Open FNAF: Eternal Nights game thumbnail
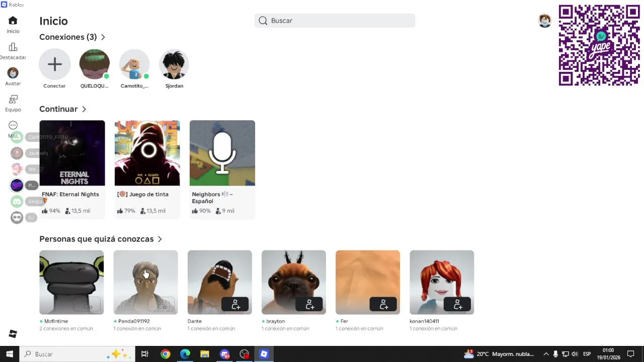 point(72,153)
